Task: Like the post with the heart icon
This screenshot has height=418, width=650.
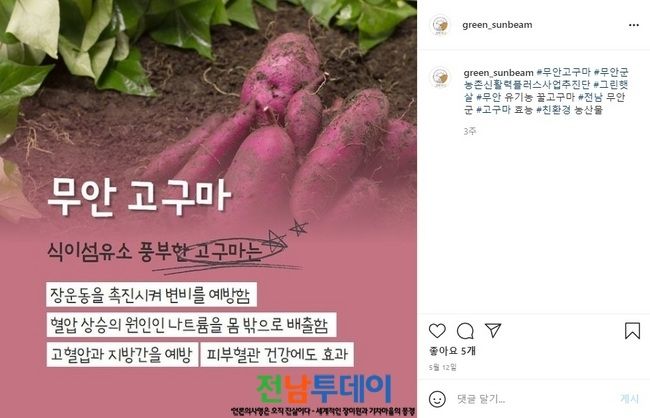Action: click(437, 331)
